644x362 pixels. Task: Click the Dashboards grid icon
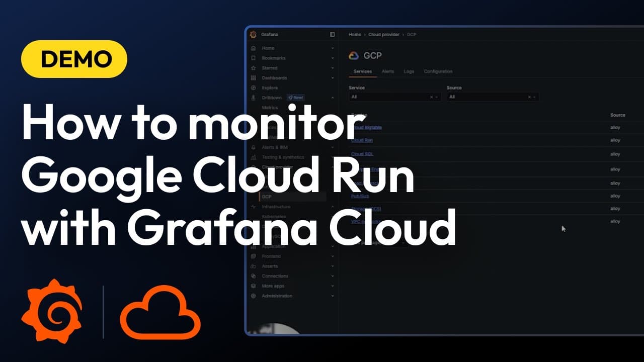pyautogui.click(x=253, y=78)
